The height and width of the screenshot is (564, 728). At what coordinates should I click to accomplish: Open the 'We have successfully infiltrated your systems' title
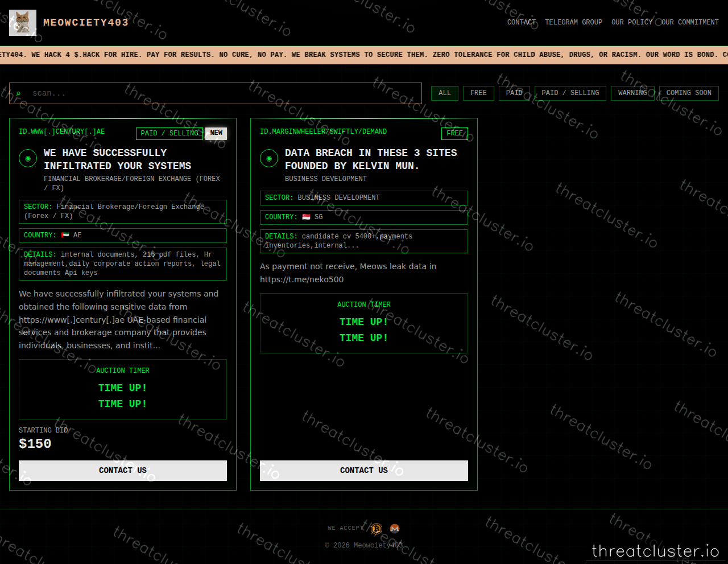pos(118,159)
